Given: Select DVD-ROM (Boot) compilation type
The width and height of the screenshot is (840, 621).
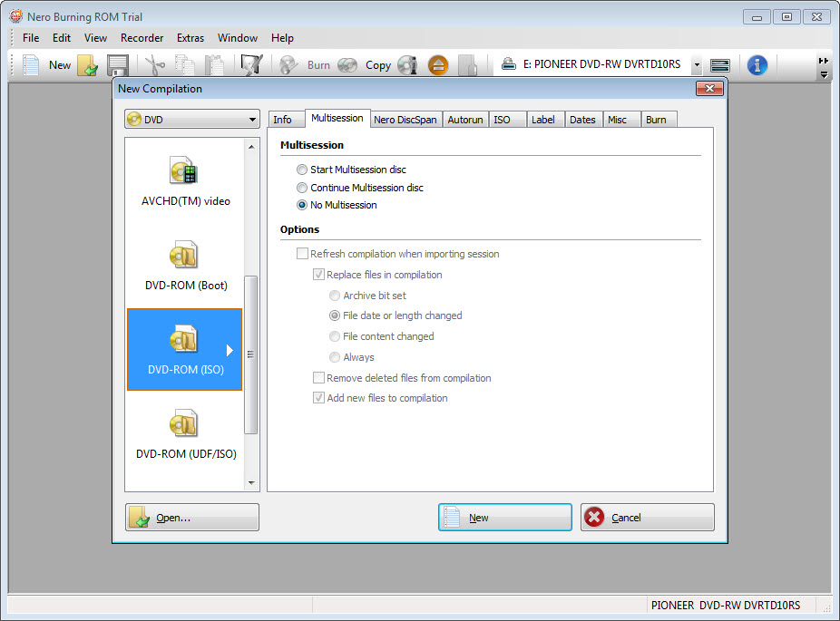Looking at the screenshot, I should point(185,266).
